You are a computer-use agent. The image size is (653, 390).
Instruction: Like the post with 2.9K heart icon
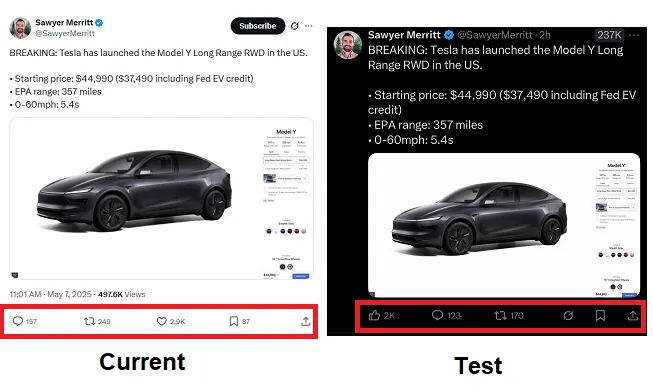pos(162,321)
